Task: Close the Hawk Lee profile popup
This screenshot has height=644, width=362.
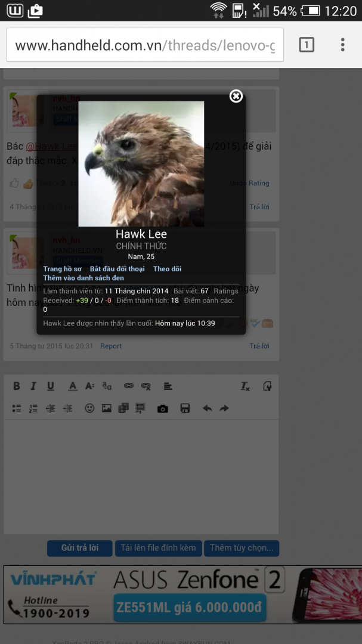Action: point(236,96)
